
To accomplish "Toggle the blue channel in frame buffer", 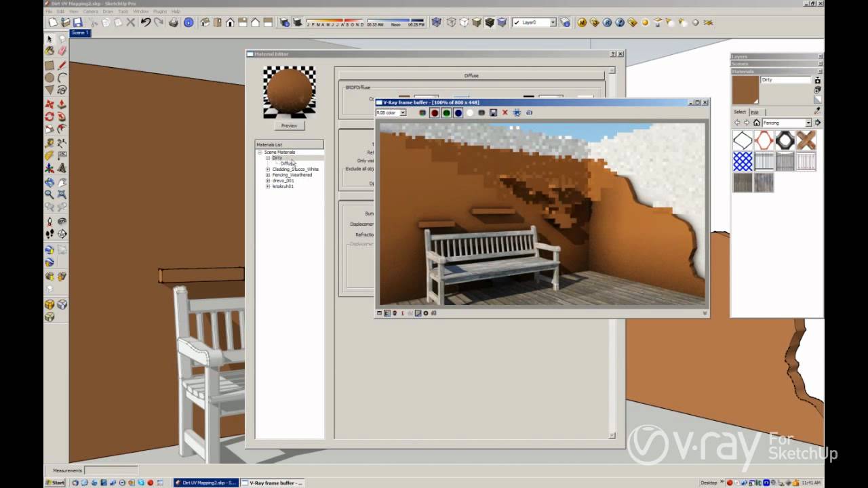I will 458,113.
